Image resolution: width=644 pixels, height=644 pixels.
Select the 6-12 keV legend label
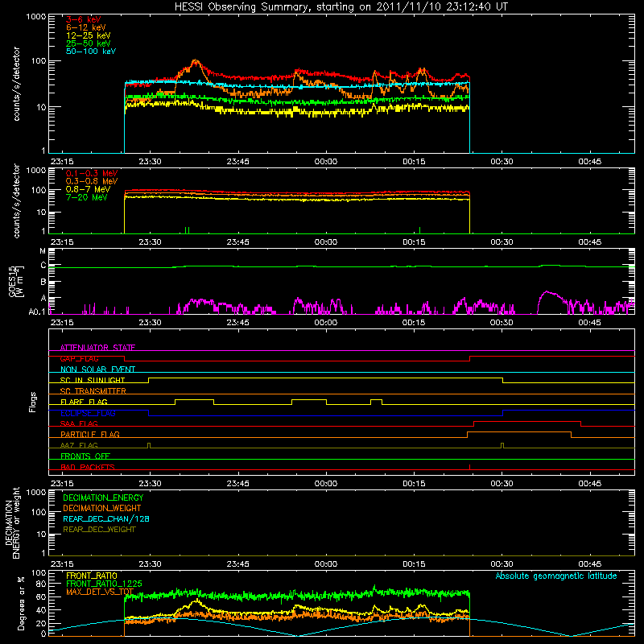pyautogui.click(x=86, y=27)
